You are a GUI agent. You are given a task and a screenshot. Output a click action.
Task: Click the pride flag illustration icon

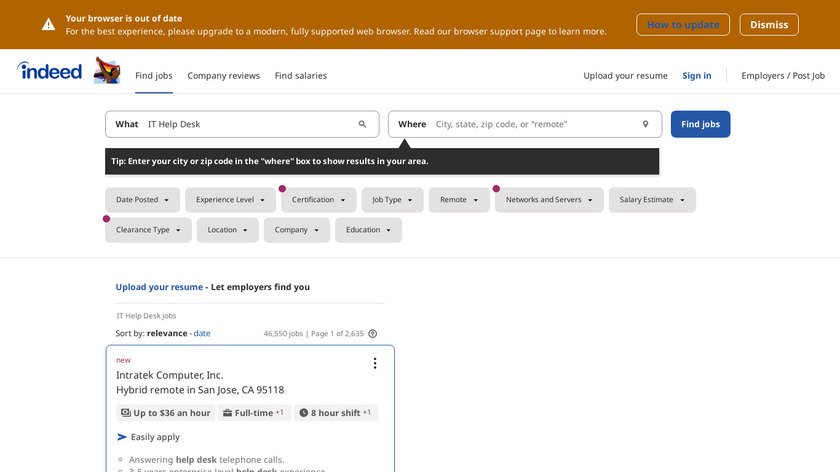pyautogui.click(x=107, y=70)
